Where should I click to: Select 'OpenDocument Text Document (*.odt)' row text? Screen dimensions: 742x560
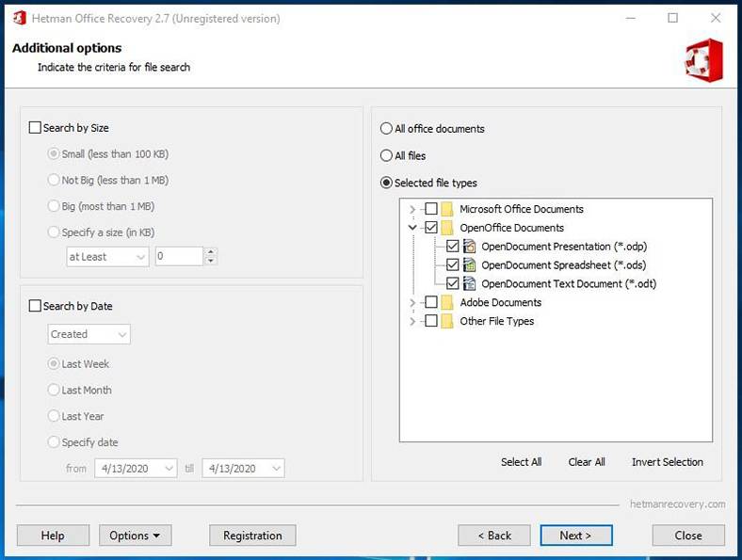coord(569,284)
